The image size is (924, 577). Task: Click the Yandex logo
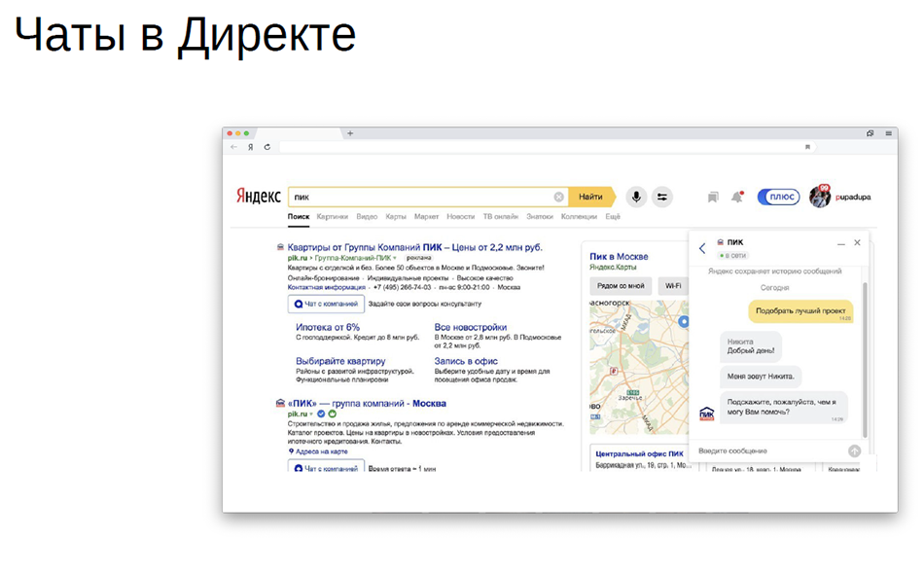(258, 197)
